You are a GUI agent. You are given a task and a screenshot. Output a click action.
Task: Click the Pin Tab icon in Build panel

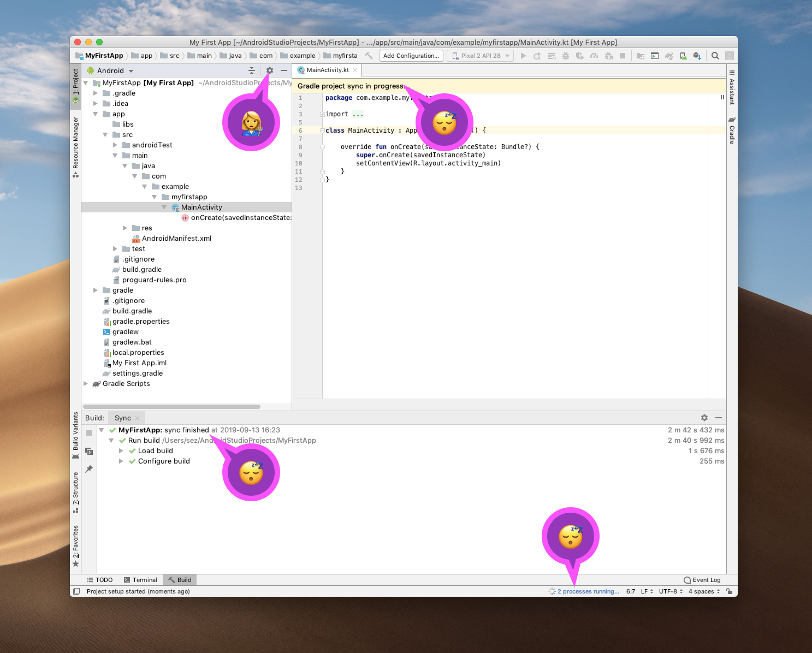coord(89,469)
